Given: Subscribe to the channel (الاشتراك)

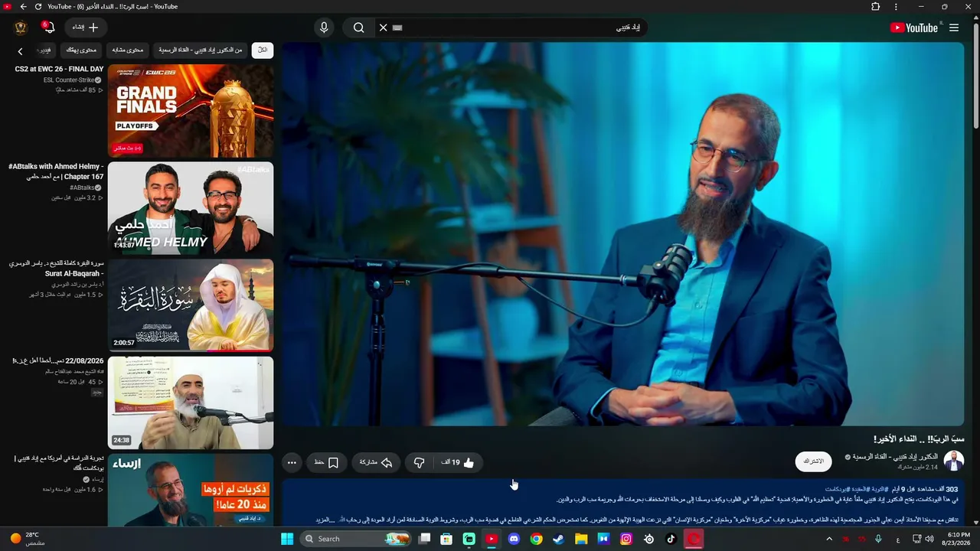Looking at the screenshot, I should click(813, 461).
